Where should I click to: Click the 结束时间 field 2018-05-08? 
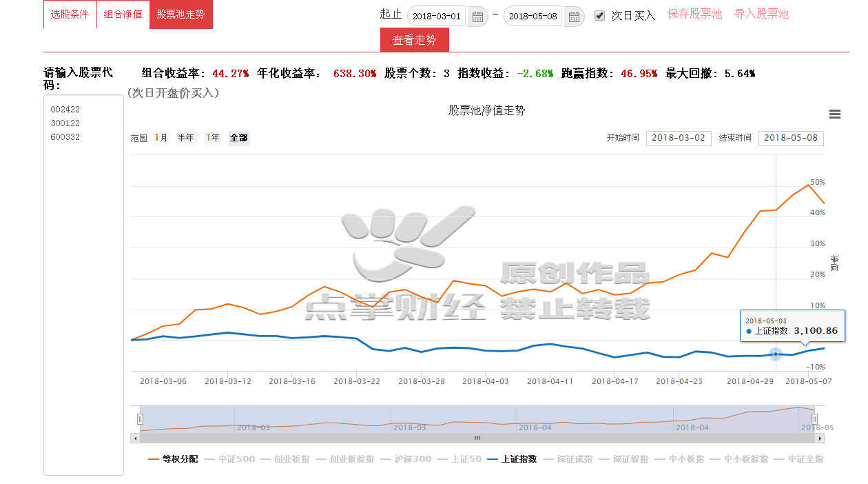tap(791, 138)
